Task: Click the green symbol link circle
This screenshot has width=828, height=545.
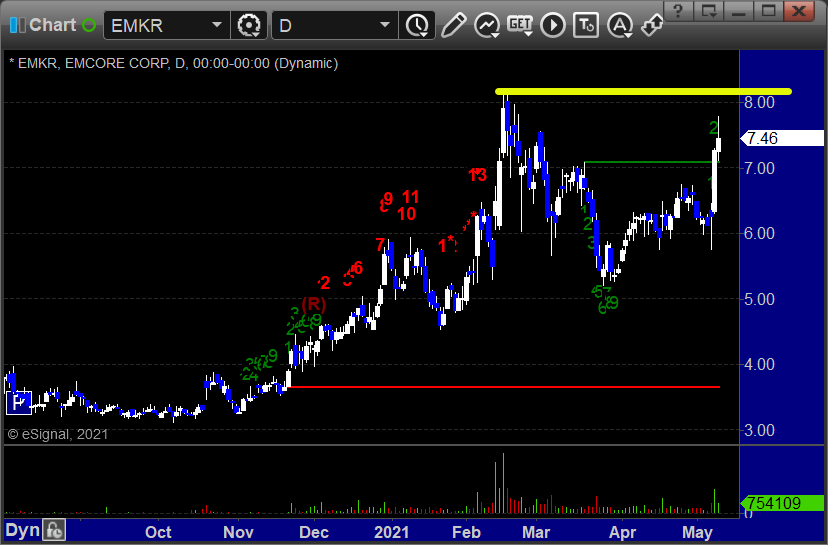Action: click(x=89, y=25)
